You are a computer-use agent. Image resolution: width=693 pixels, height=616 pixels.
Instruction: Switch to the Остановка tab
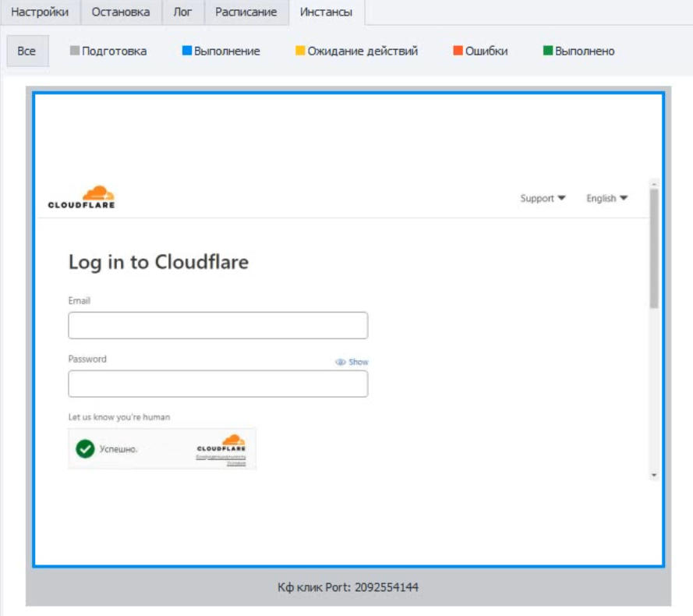pos(121,12)
